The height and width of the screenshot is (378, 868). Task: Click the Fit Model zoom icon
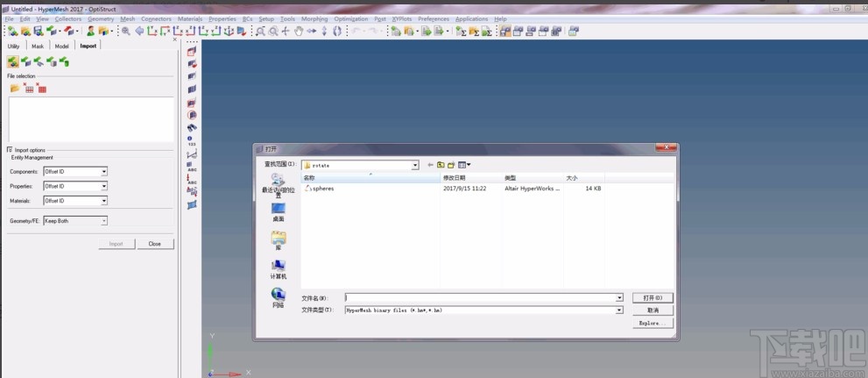(x=126, y=31)
